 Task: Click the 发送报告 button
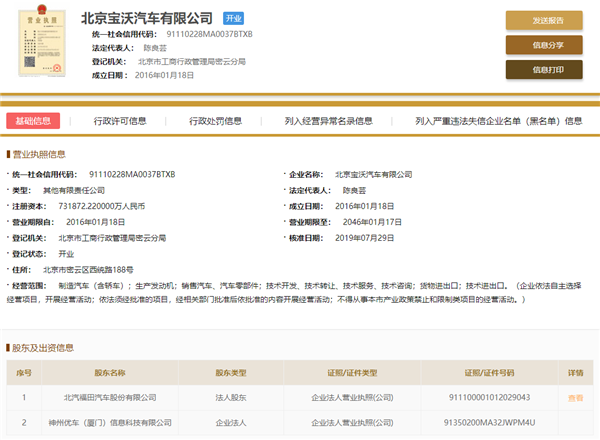click(x=544, y=20)
